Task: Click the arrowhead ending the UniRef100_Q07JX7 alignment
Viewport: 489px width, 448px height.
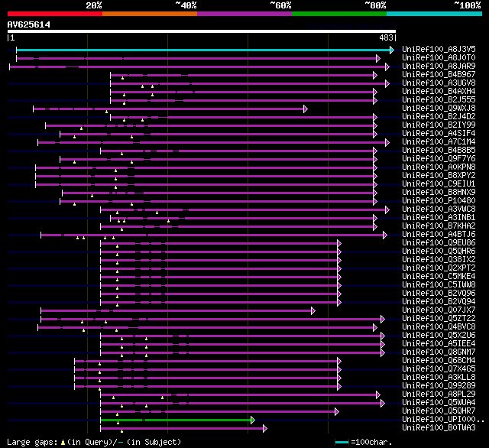Action: 313,310
